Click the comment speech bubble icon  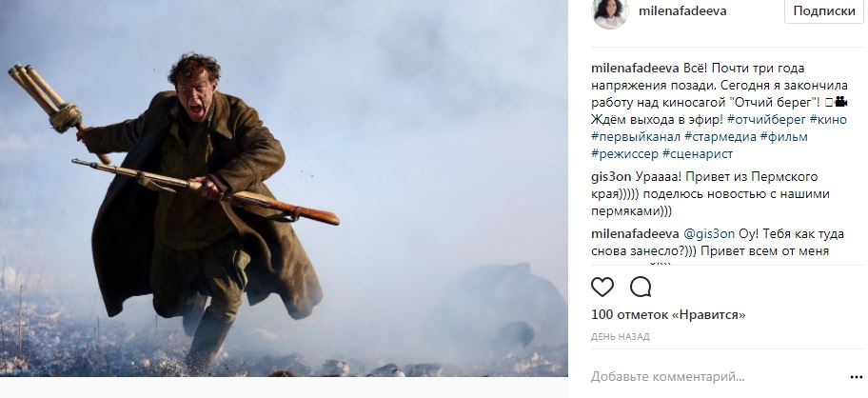pyautogui.click(x=641, y=287)
